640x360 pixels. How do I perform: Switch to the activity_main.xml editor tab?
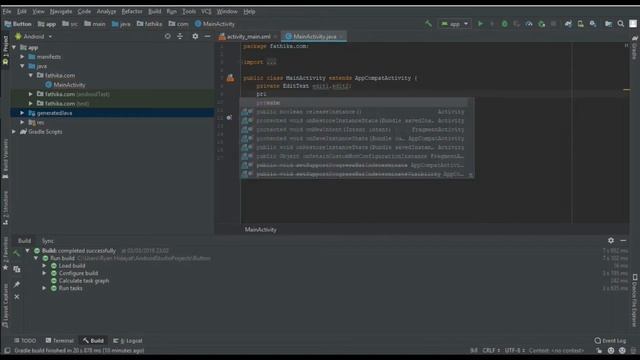248,36
